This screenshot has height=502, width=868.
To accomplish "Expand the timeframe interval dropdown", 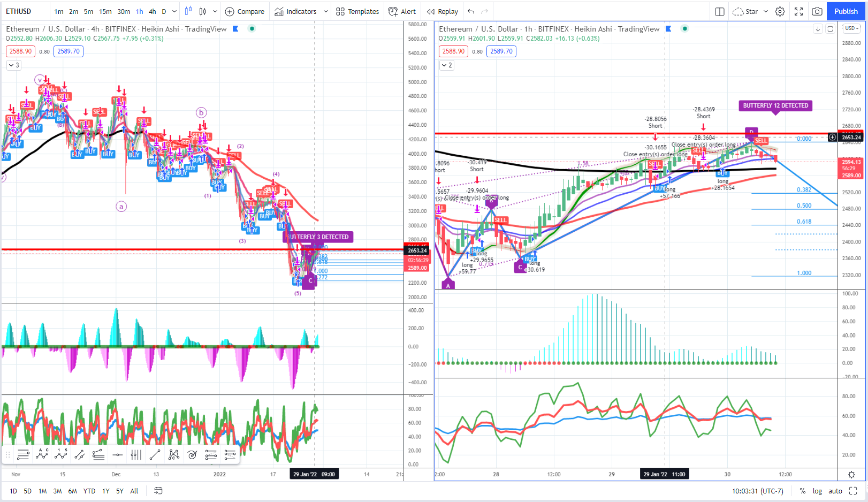I will tap(174, 11).
